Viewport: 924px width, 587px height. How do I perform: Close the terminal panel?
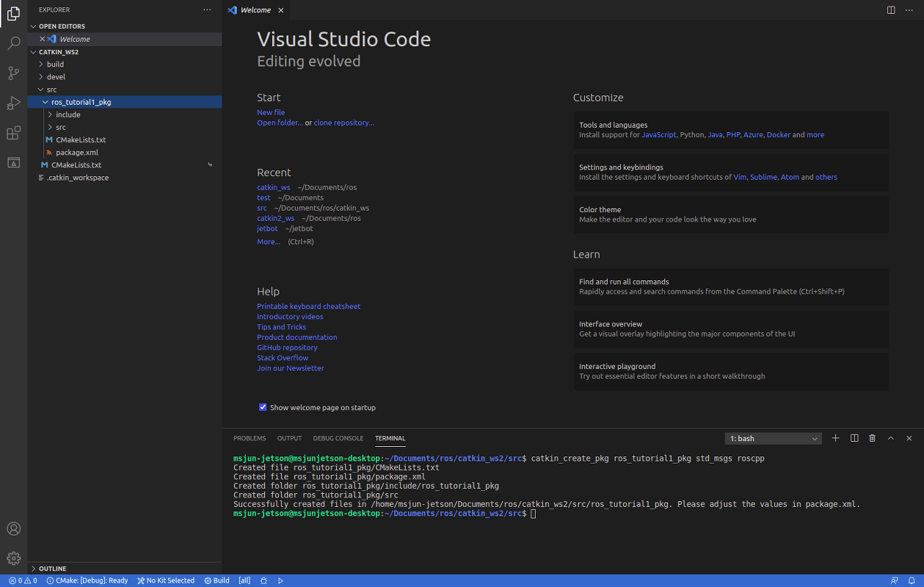(909, 438)
